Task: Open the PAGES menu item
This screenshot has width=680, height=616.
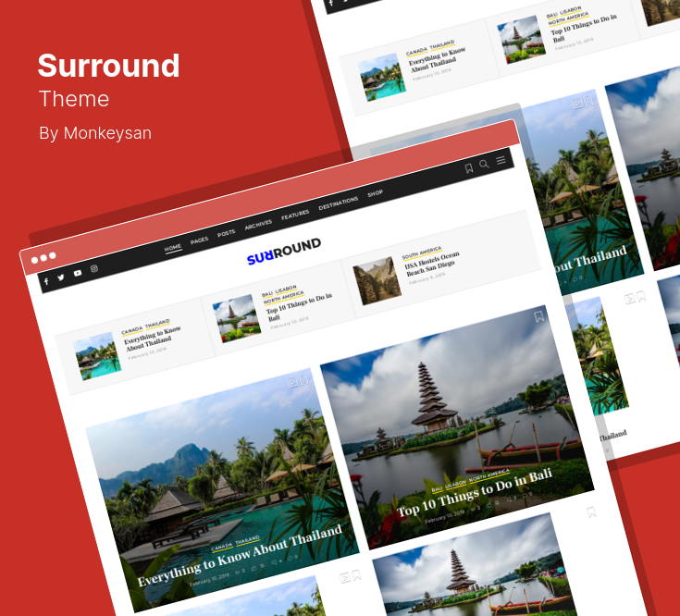Action: point(200,240)
